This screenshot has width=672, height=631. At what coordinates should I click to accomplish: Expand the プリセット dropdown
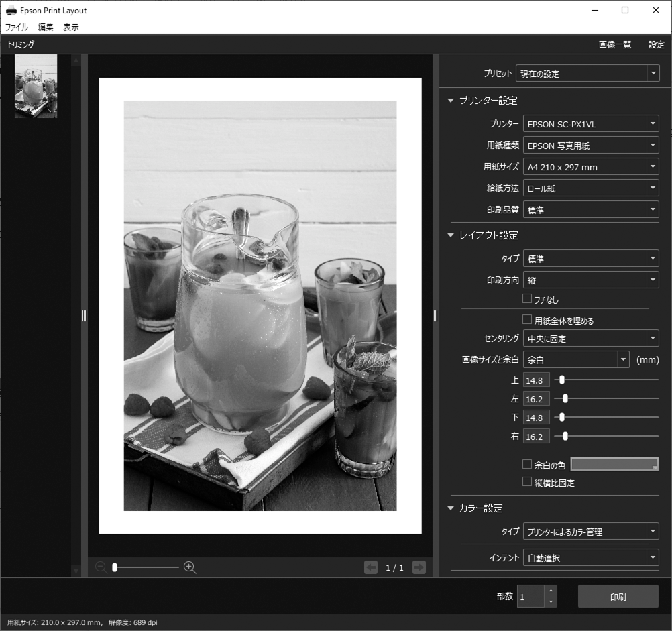pos(587,74)
